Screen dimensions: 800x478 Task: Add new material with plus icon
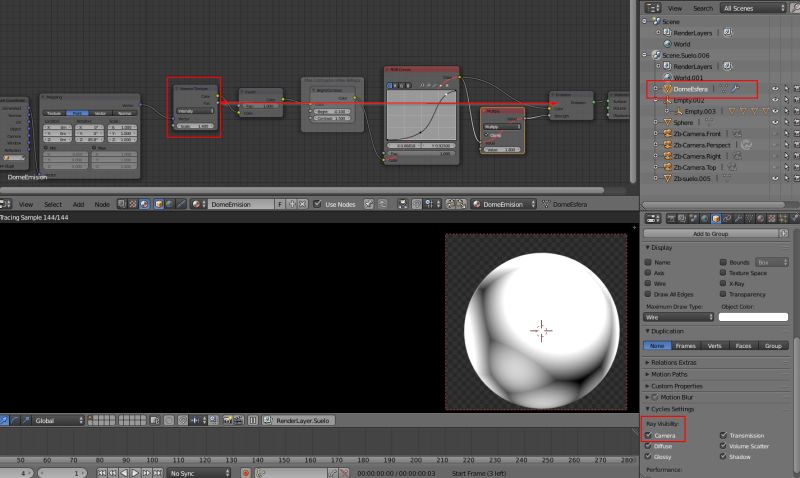point(292,204)
